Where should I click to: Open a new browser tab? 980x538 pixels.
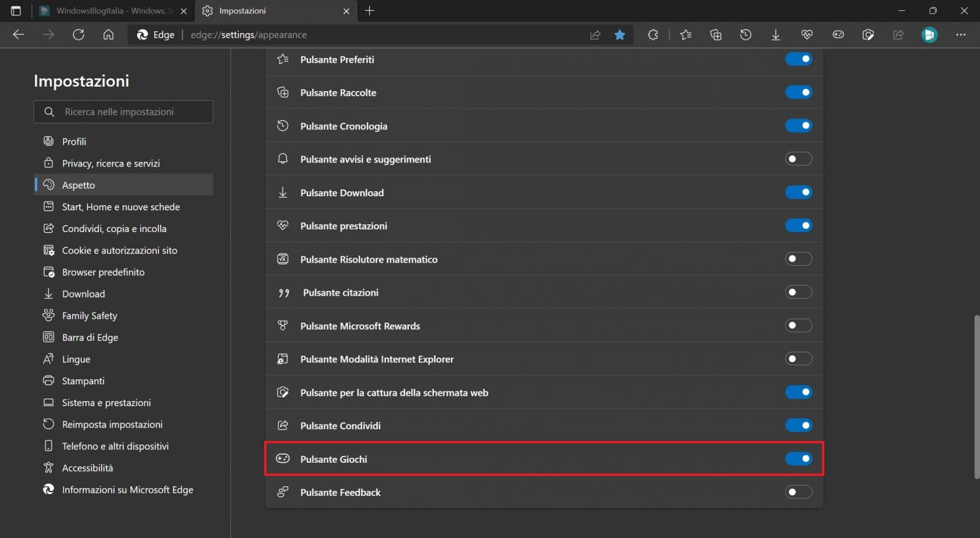[x=371, y=11]
